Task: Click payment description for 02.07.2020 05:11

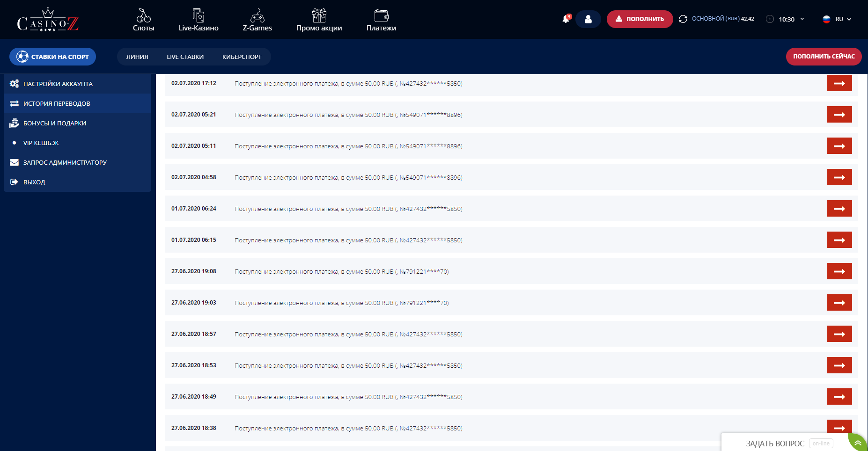Action: coord(348,146)
